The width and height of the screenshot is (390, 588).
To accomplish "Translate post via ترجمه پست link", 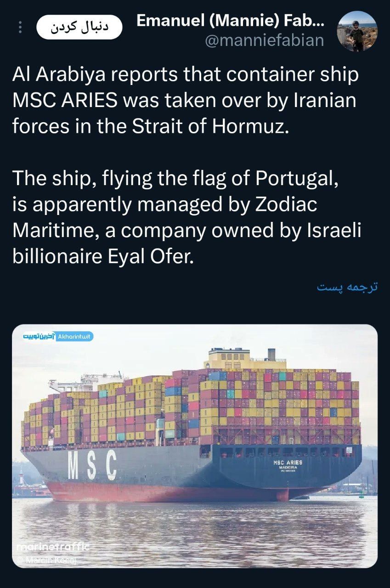I will point(347,287).
